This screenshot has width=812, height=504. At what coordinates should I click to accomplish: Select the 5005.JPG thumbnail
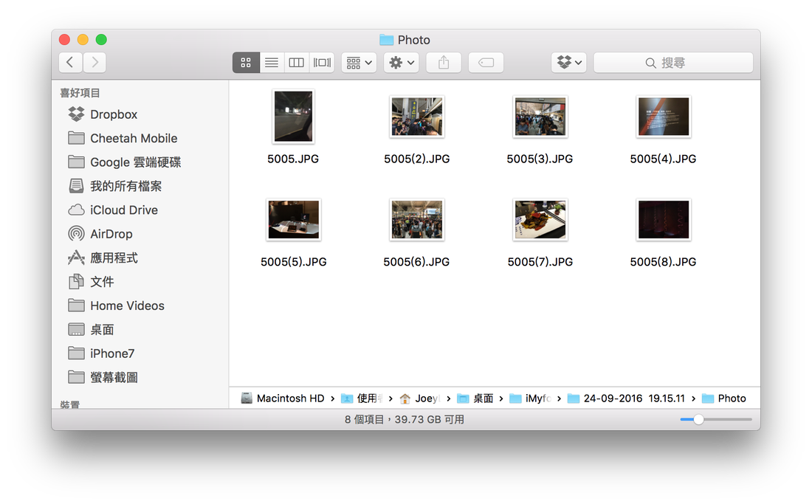coord(293,117)
